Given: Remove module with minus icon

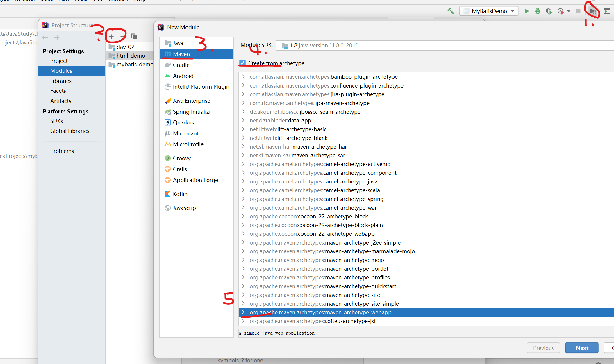Looking at the screenshot, I should [122, 37].
